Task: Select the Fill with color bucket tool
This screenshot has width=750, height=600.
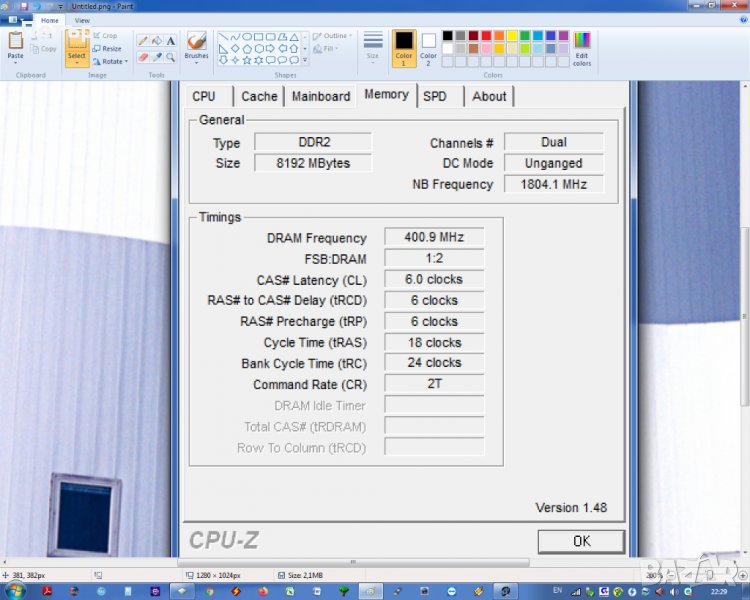Action: (x=156, y=41)
